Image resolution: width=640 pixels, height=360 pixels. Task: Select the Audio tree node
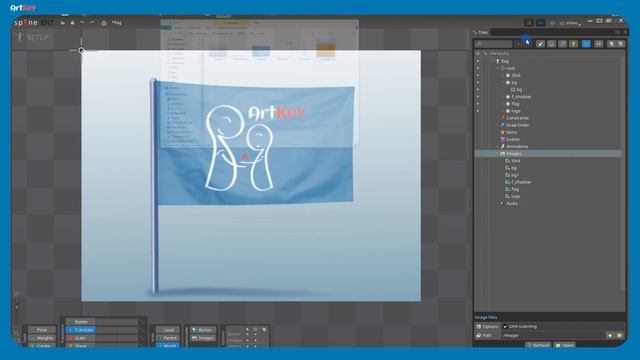pyautogui.click(x=512, y=203)
